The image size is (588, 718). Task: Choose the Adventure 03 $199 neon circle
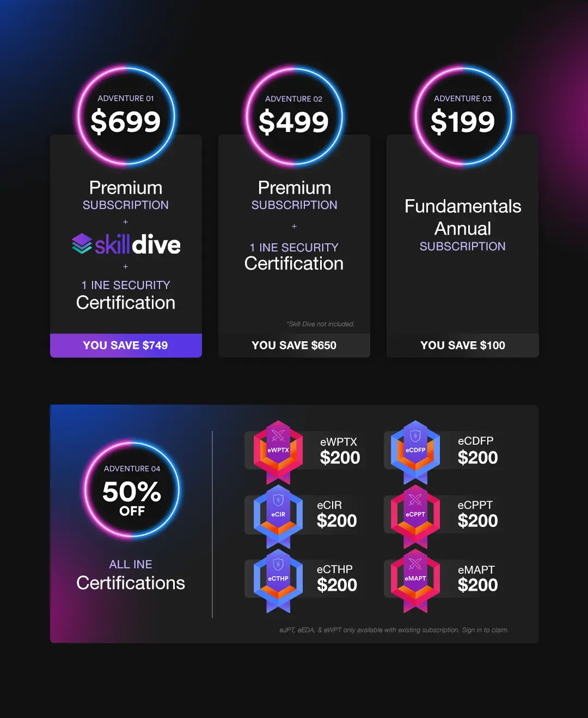click(463, 115)
